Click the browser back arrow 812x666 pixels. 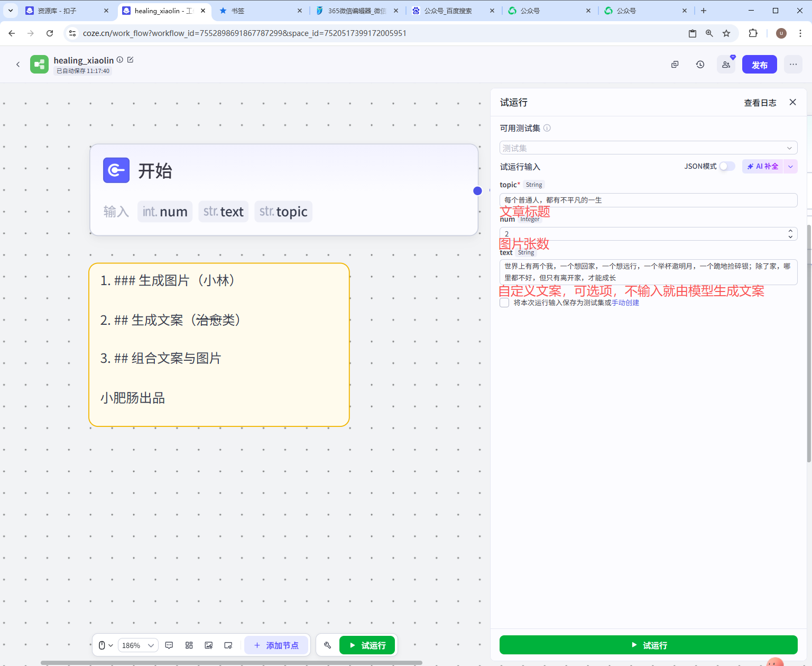click(12, 33)
